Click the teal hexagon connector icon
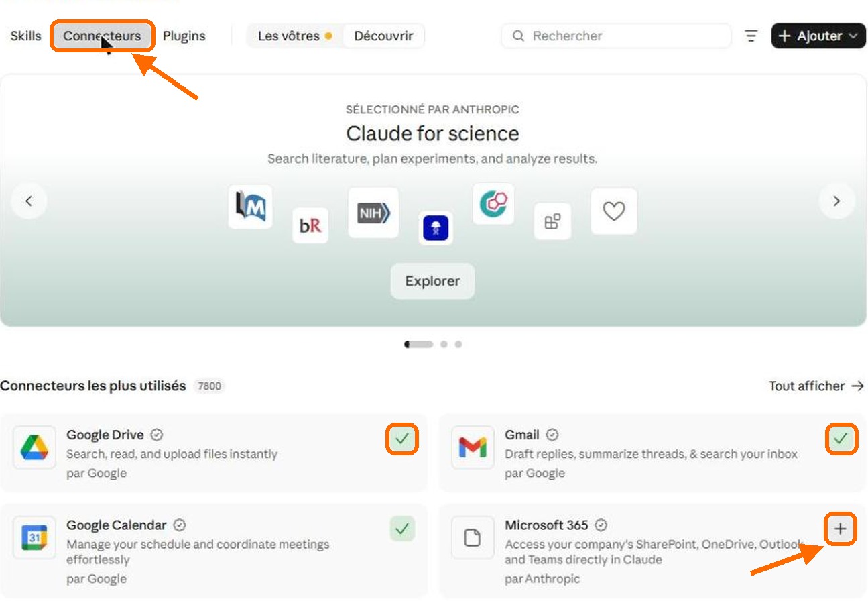868x601 pixels. (493, 204)
